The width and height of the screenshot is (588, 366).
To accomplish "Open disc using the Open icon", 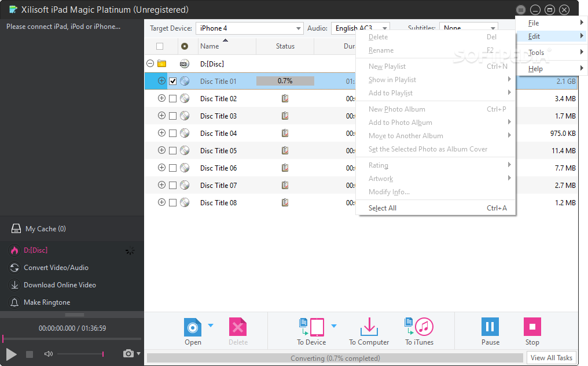I will [x=192, y=327].
